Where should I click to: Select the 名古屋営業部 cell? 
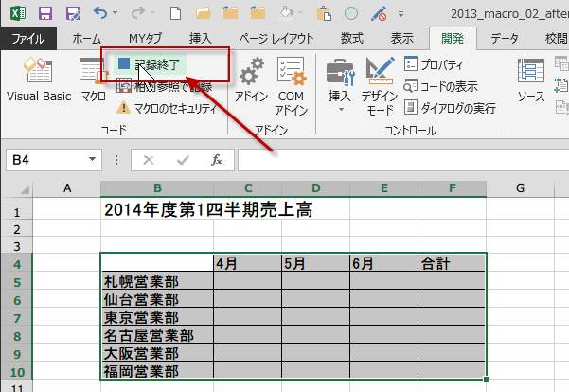157,334
